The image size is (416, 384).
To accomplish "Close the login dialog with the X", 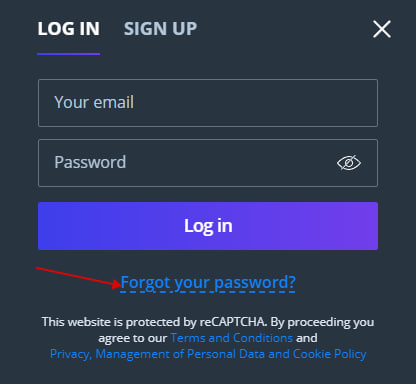I will tap(382, 29).
